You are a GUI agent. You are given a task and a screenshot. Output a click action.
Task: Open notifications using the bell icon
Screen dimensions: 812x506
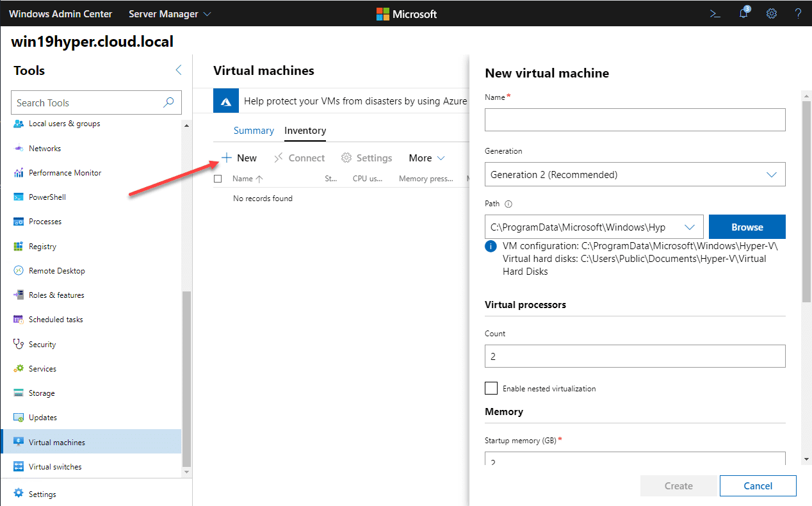click(743, 13)
